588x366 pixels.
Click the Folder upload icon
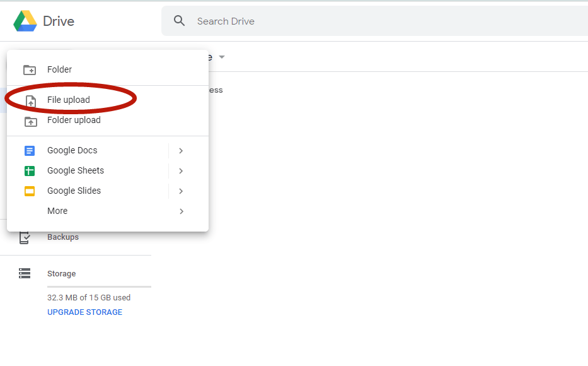pos(31,122)
